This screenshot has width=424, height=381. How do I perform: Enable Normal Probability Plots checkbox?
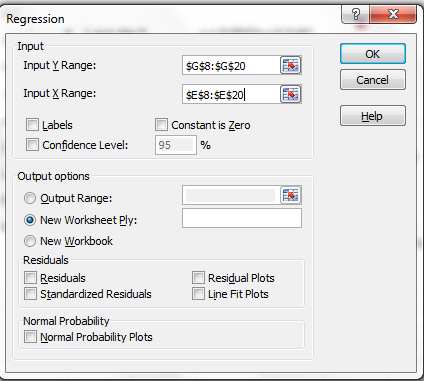click(30, 337)
